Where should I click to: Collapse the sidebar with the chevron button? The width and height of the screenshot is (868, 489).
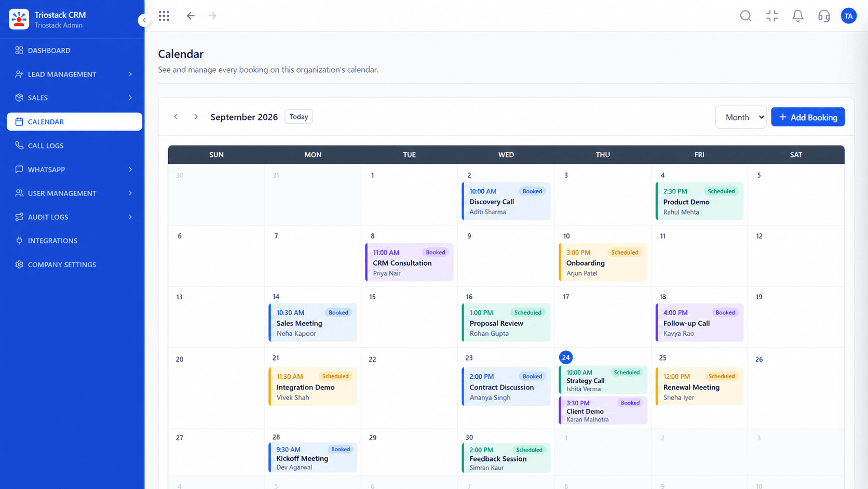(144, 20)
